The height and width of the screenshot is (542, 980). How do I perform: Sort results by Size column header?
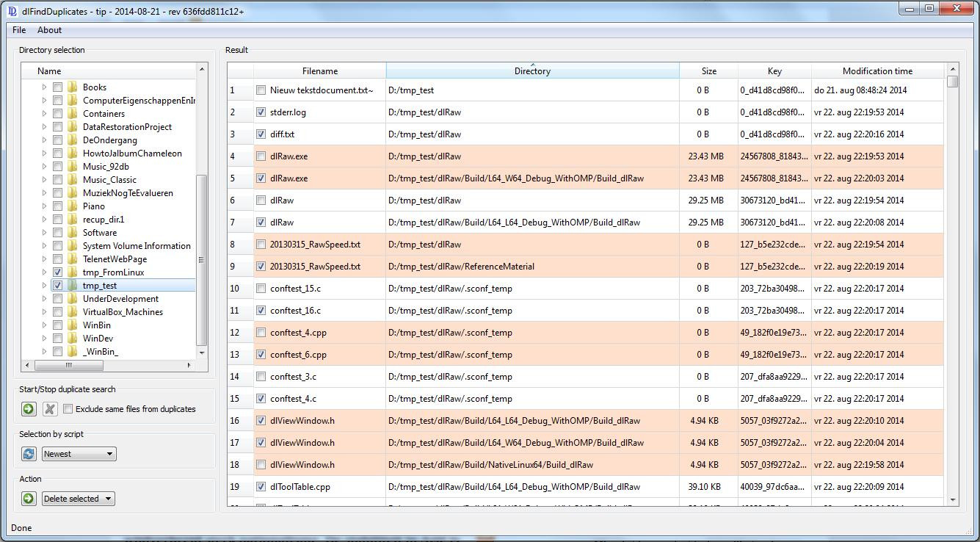pyautogui.click(x=708, y=71)
